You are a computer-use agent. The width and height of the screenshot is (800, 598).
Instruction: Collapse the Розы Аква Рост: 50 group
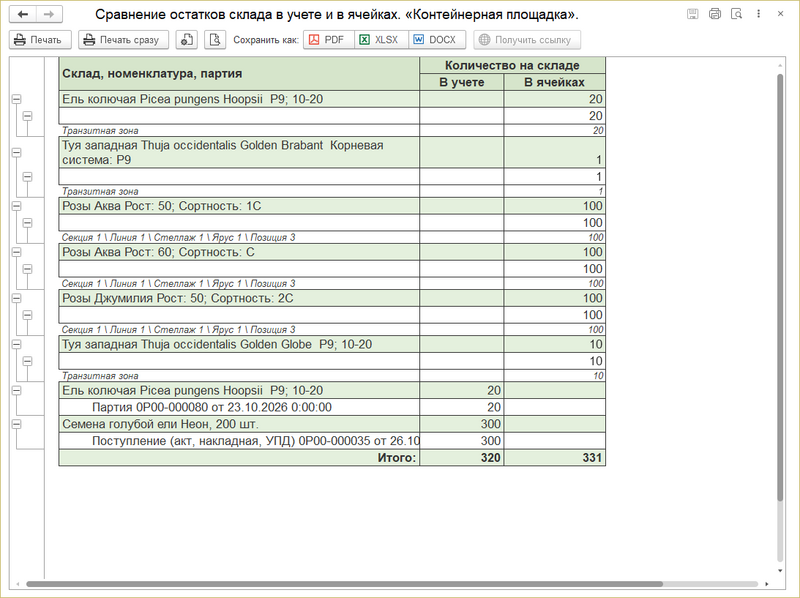16,206
